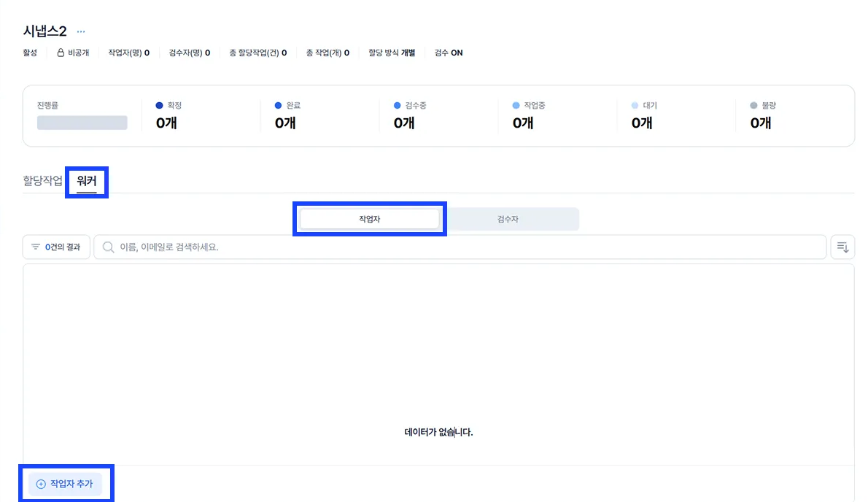The width and height of the screenshot is (868, 502).
Task: Click the 총 할당작업(건) 0 stat
Action: click(258, 53)
